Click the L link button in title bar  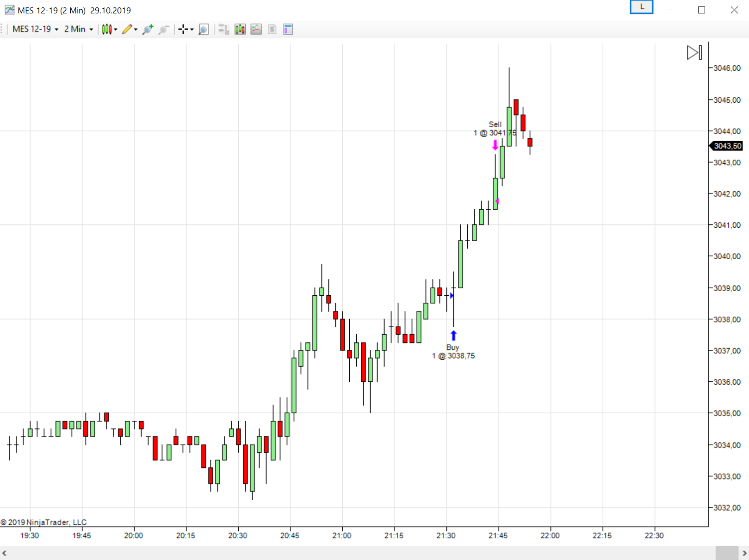pyautogui.click(x=642, y=7)
